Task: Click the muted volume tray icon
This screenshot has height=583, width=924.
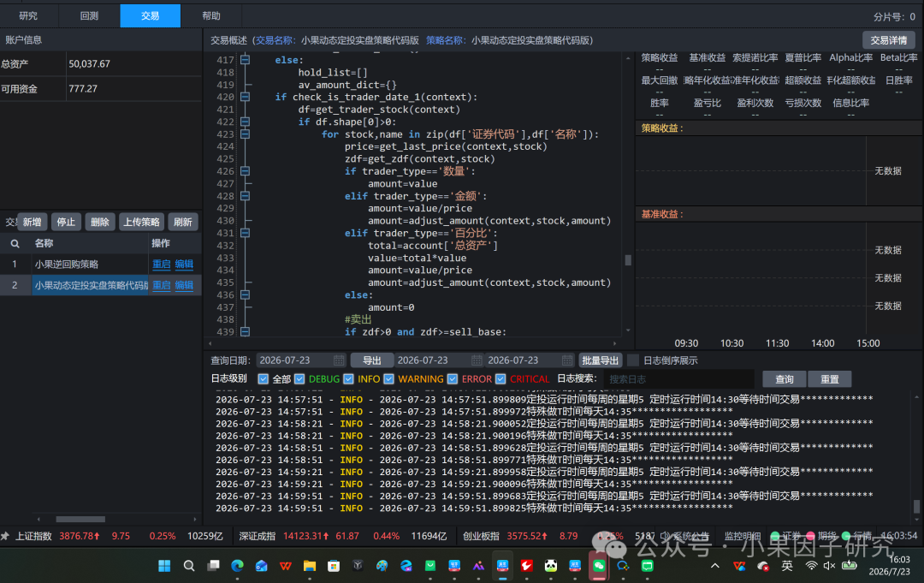Action: click(x=829, y=566)
